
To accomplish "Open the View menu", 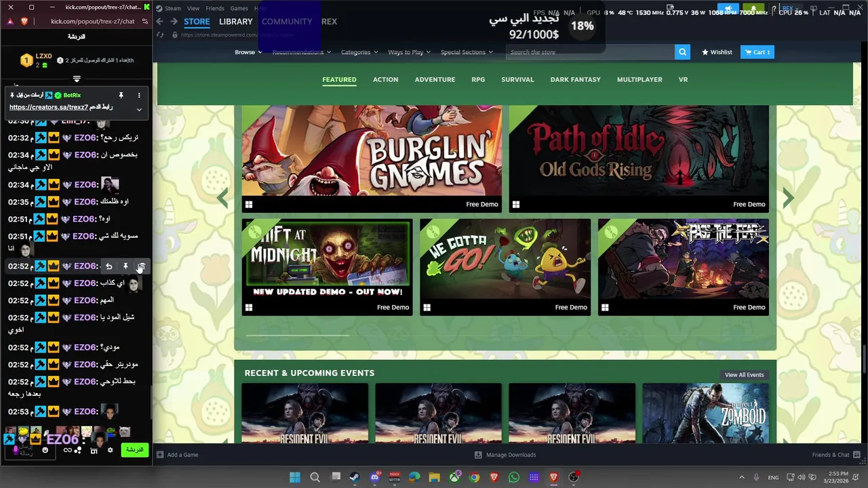I will pos(193,8).
